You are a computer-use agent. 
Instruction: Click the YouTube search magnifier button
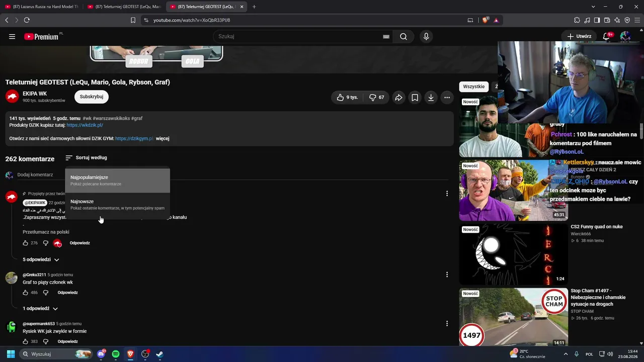(x=404, y=37)
